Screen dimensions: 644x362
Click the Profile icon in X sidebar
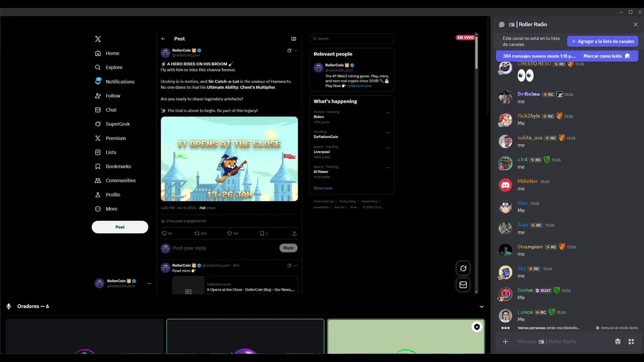click(98, 195)
